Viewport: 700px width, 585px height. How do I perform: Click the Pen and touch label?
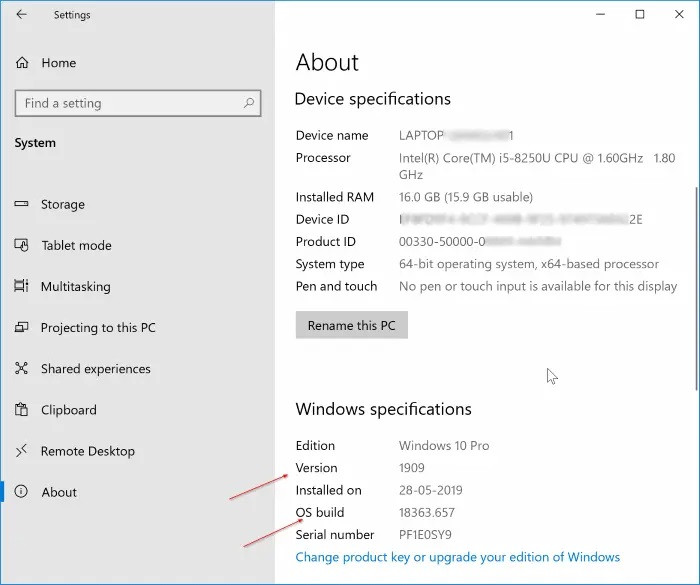(336, 286)
